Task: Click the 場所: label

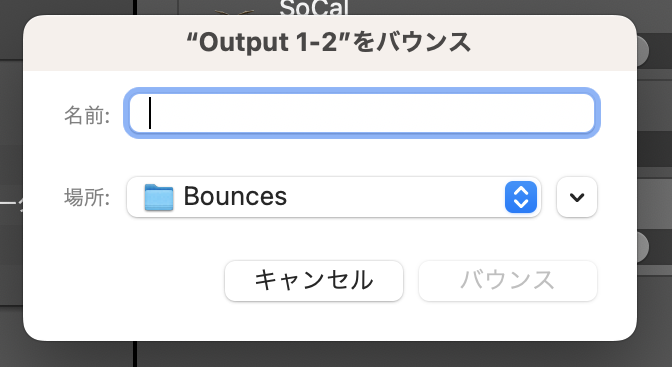Action: (87, 198)
